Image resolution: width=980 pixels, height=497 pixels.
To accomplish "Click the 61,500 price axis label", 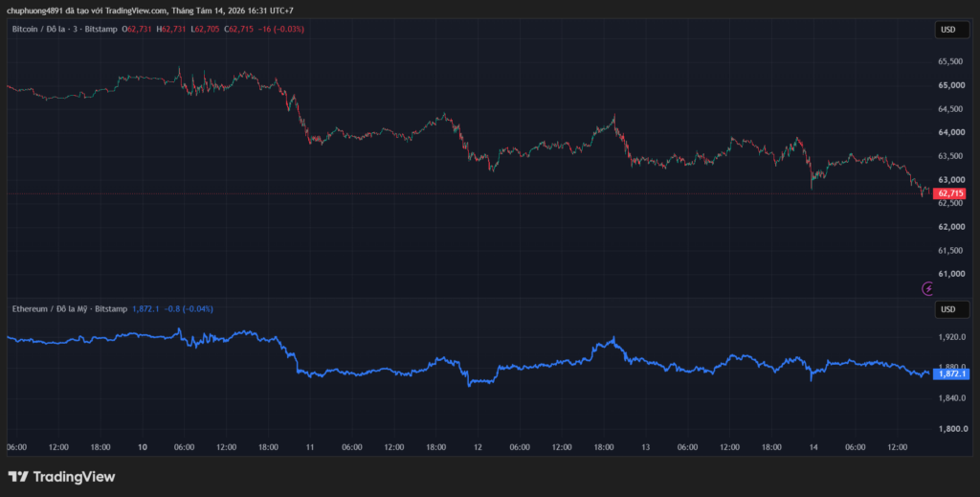I will (950, 251).
